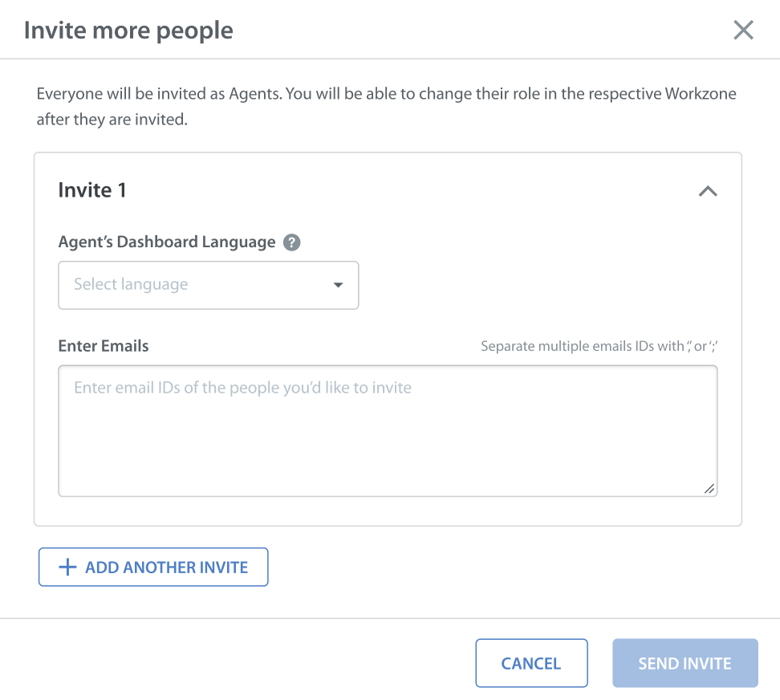The height and width of the screenshot is (700, 780).
Task: Open the Select language dropdown
Action: pos(208,285)
